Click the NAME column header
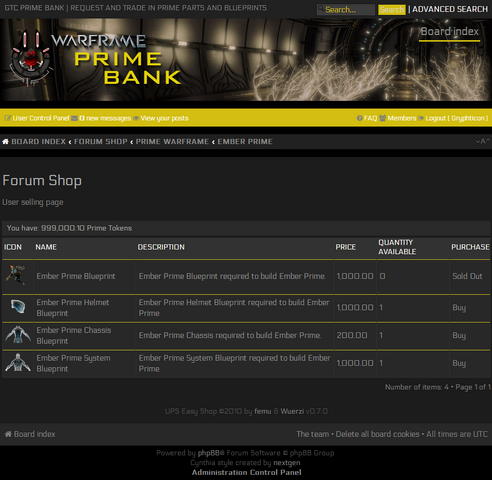The width and height of the screenshot is (492, 480). click(x=46, y=247)
